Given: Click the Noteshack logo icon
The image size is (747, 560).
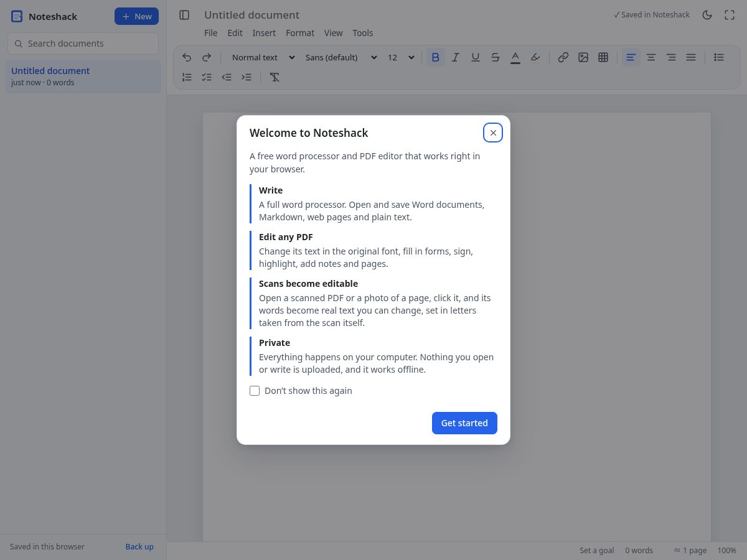Looking at the screenshot, I should (x=17, y=16).
